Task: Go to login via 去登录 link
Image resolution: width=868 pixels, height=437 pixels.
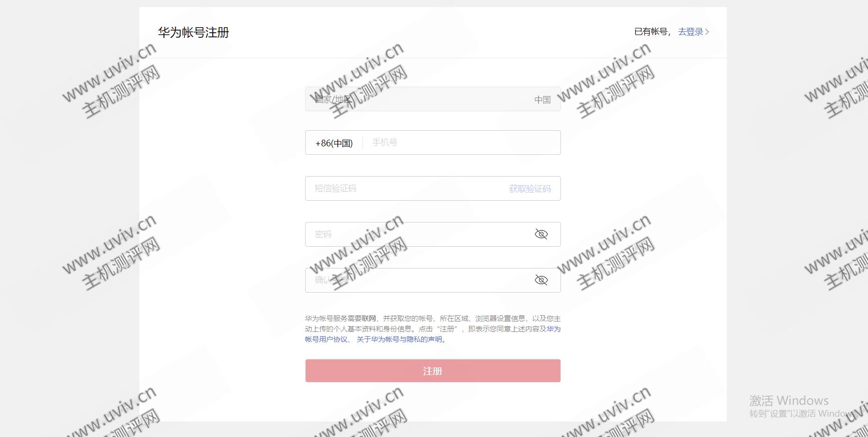Action: 691,32
